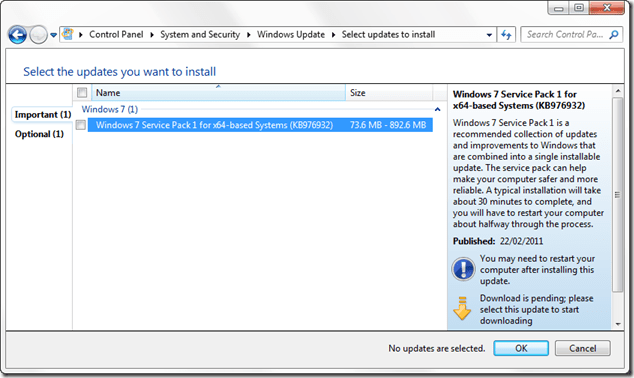Switch to the Important (1) tab
634x378 pixels.
(x=43, y=115)
